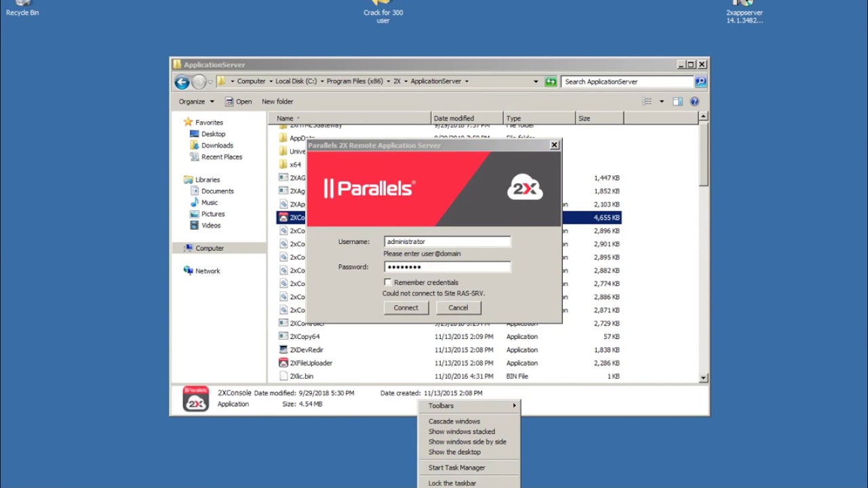Viewport: 868px width, 488px height.
Task: Click New folder in Explorer toolbar
Action: [277, 102]
